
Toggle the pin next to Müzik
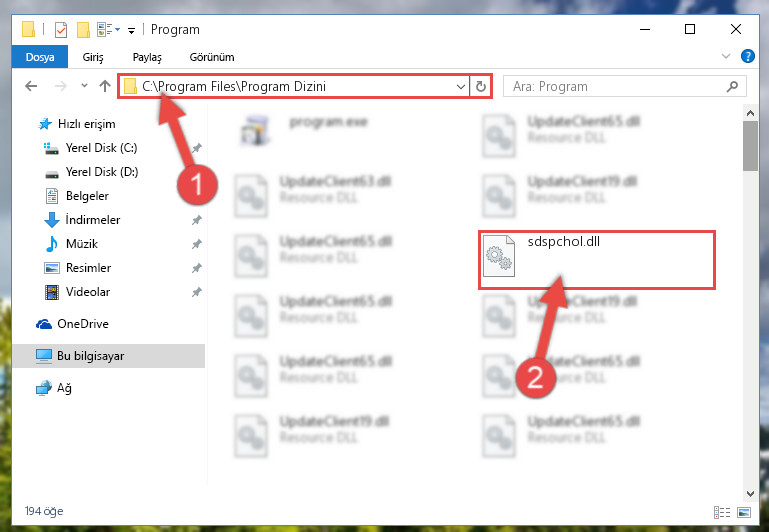click(x=196, y=244)
